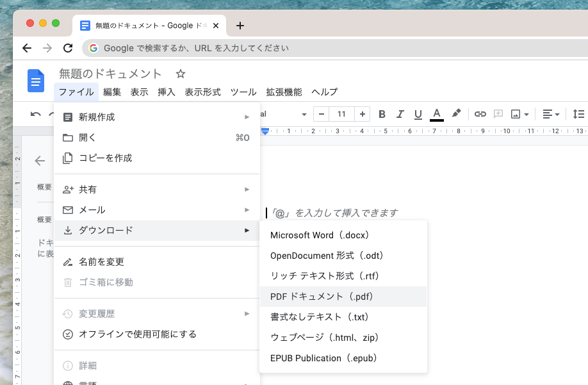This screenshot has width=588, height=385.
Task: Download as OpenDocument 形式 (.odt)
Action: (x=343, y=256)
